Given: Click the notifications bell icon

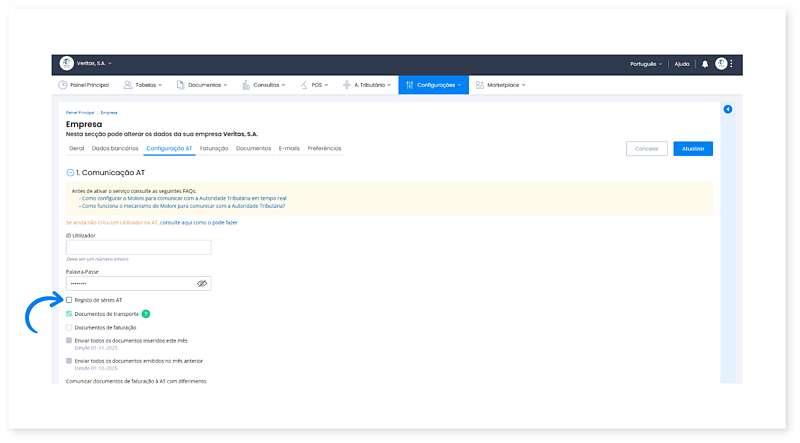Looking at the screenshot, I should 704,64.
